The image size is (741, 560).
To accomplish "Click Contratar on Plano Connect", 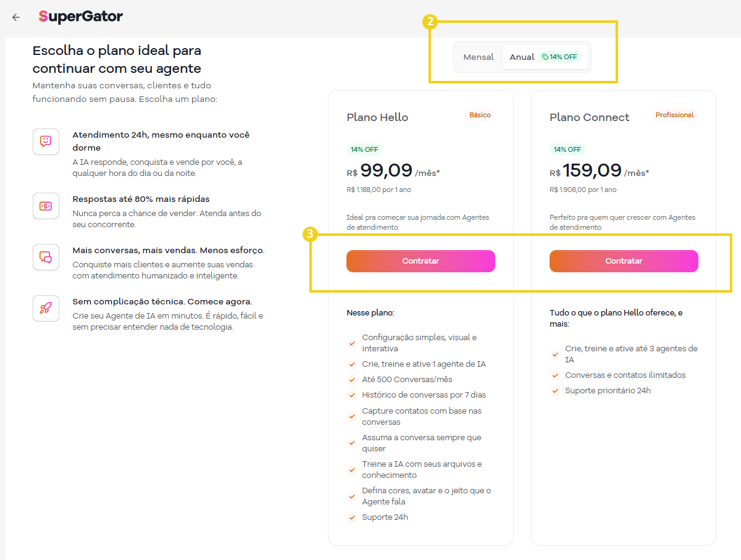I will click(624, 261).
